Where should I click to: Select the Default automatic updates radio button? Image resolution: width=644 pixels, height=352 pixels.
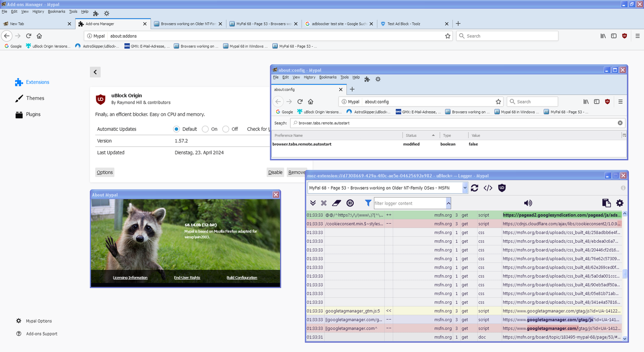[x=176, y=129]
